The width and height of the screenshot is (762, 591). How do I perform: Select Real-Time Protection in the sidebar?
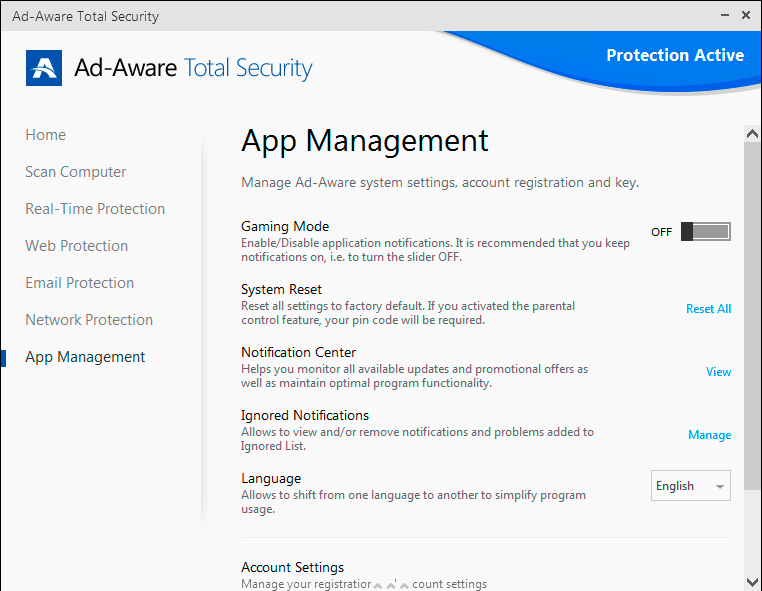pos(95,209)
